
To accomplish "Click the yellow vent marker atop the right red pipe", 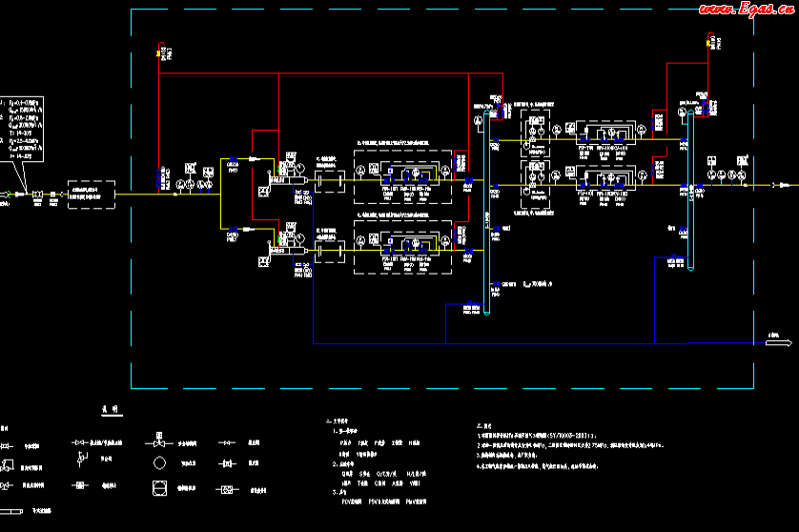I will click(708, 41).
